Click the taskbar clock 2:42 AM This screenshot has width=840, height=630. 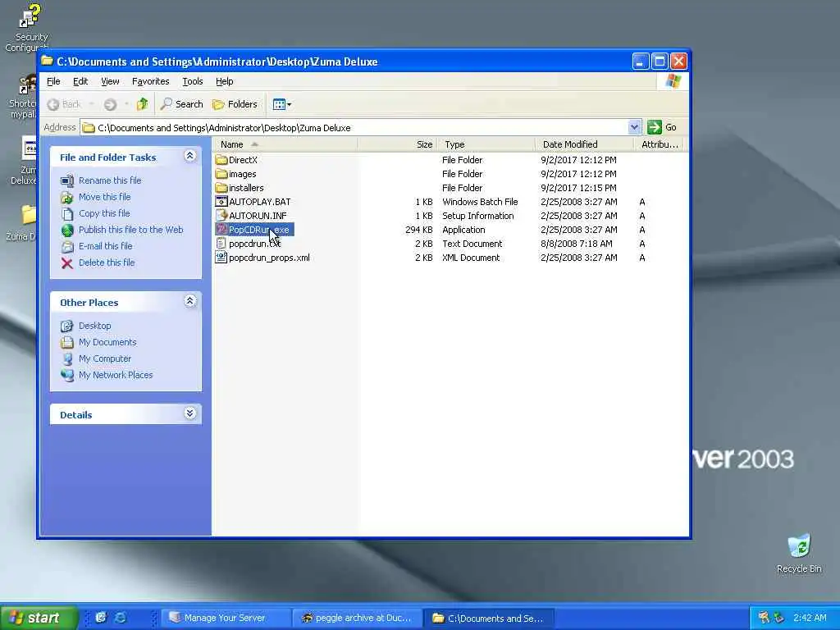810,618
